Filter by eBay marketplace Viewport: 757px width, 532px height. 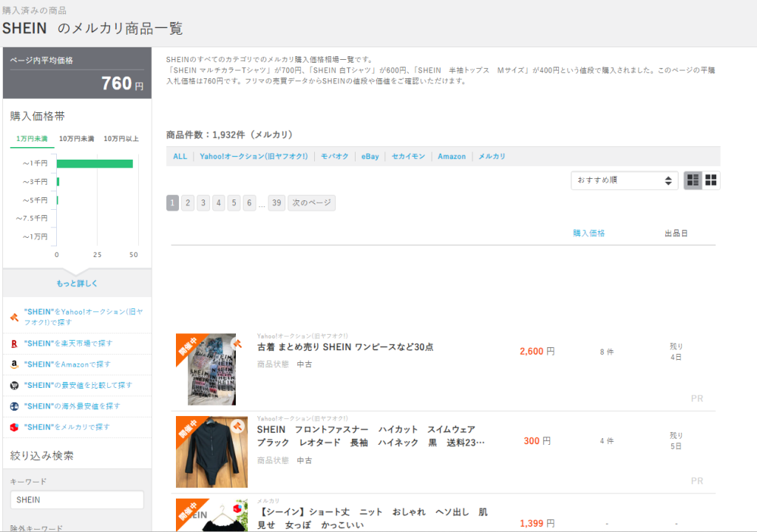370,157
